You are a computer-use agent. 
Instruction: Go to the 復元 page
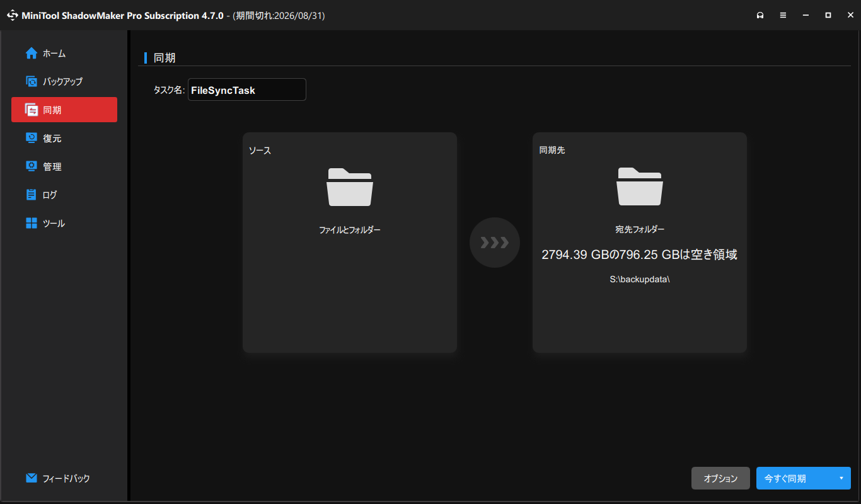pos(64,138)
